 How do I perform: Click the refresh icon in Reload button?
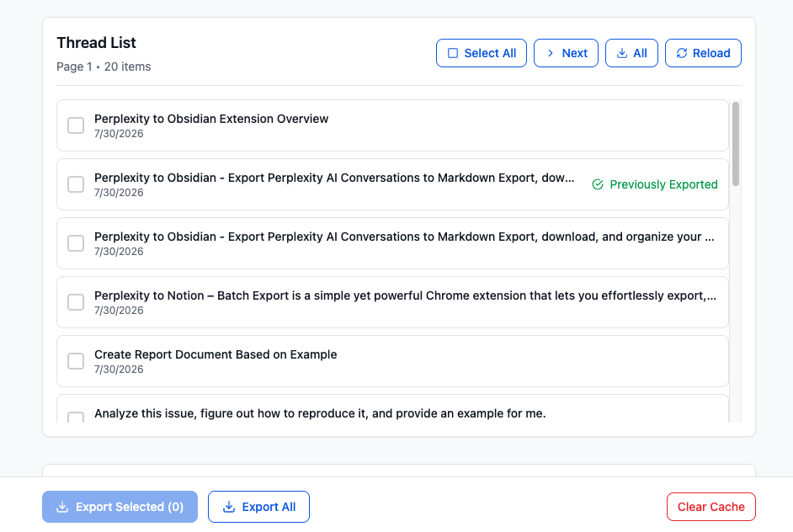pos(682,53)
